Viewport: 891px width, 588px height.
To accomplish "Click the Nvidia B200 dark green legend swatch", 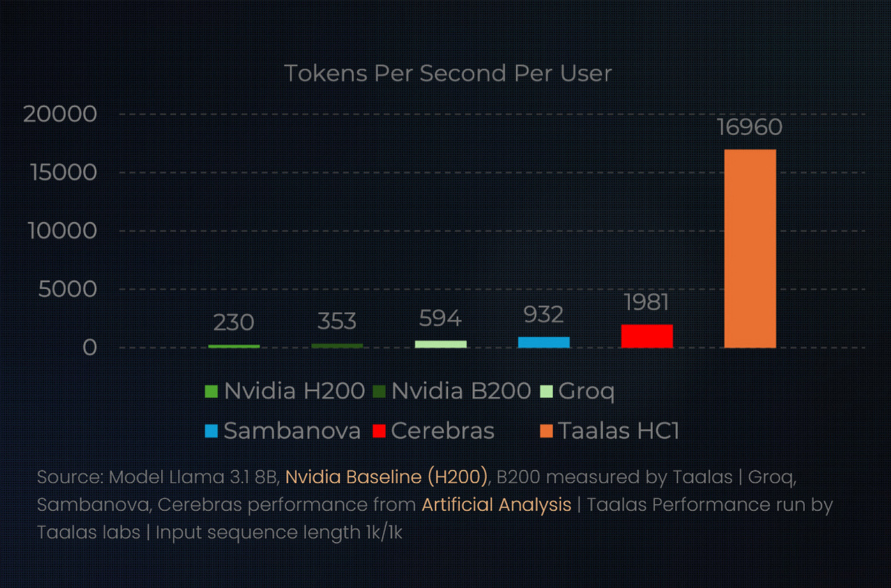I will [x=378, y=391].
